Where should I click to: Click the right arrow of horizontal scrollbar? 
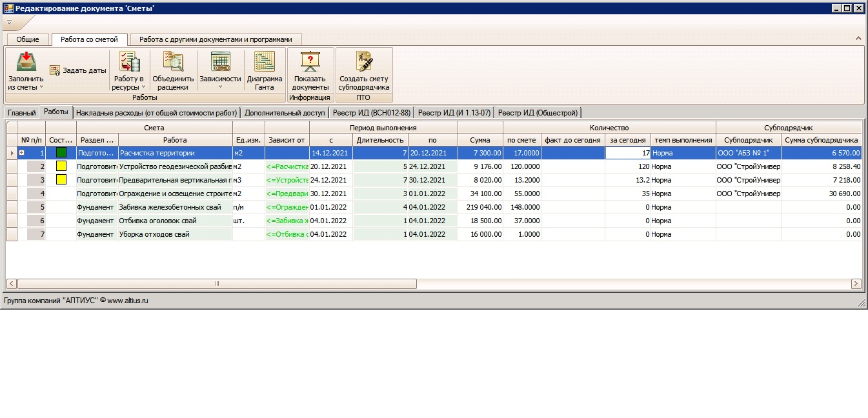[x=856, y=284]
